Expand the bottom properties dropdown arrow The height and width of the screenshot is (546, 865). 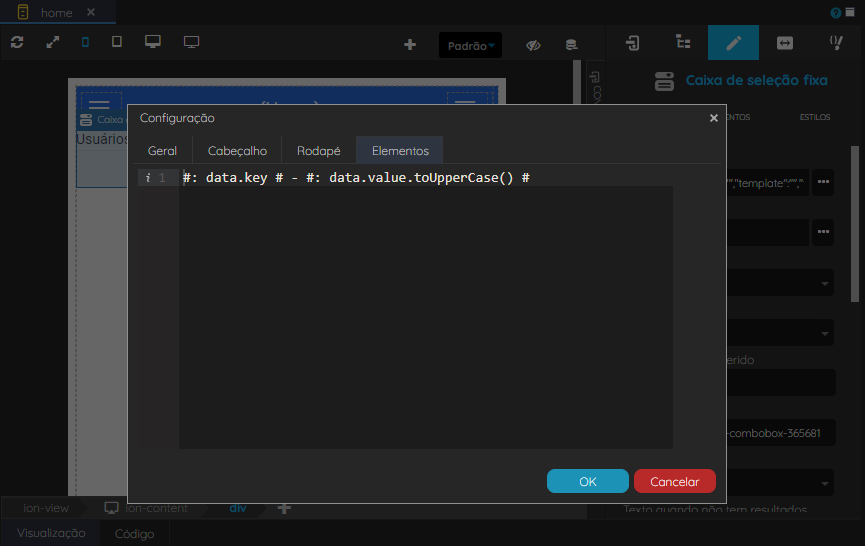tap(825, 483)
